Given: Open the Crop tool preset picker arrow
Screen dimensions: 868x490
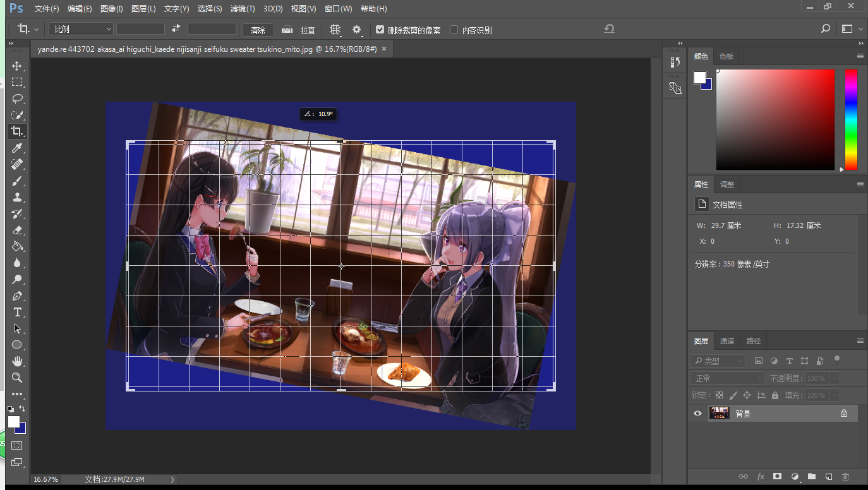Looking at the screenshot, I should tap(36, 30).
